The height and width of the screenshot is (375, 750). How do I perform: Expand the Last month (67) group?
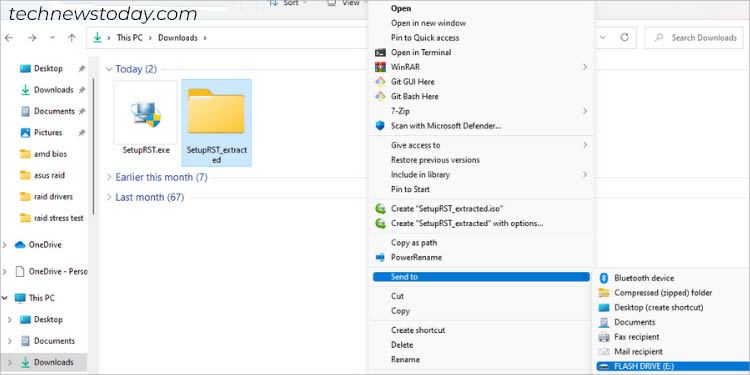(x=109, y=198)
